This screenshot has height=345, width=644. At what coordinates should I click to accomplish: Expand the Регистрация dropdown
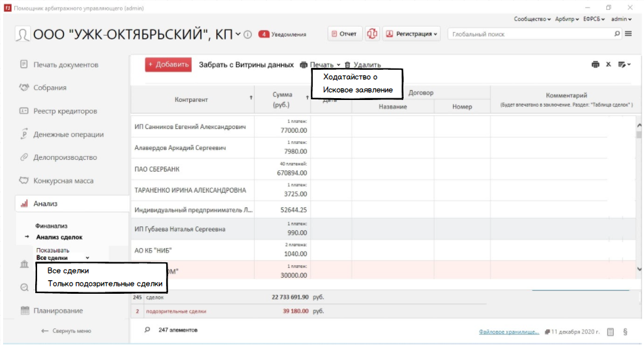click(412, 34)
